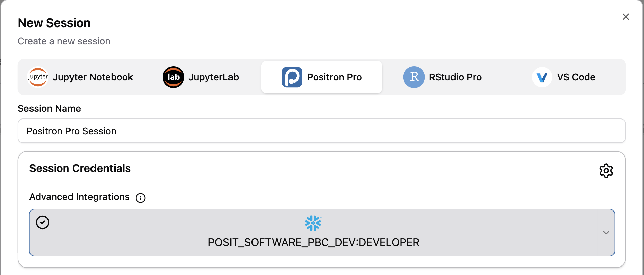The width and height of the screenshot is (644, 275).
Task: Click the Positron Pro logo icon
Action: tap(292, 77)
